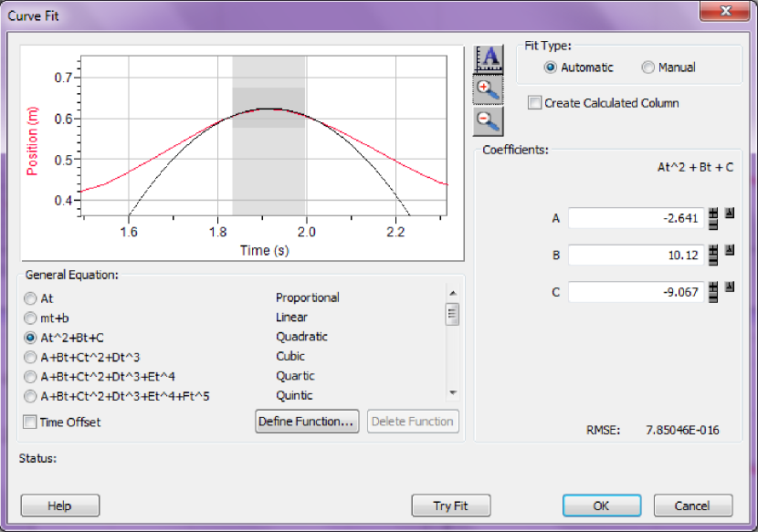This screenshot has width=758, height=532.
Task: Click the Help button
Action: pos(60,506)
